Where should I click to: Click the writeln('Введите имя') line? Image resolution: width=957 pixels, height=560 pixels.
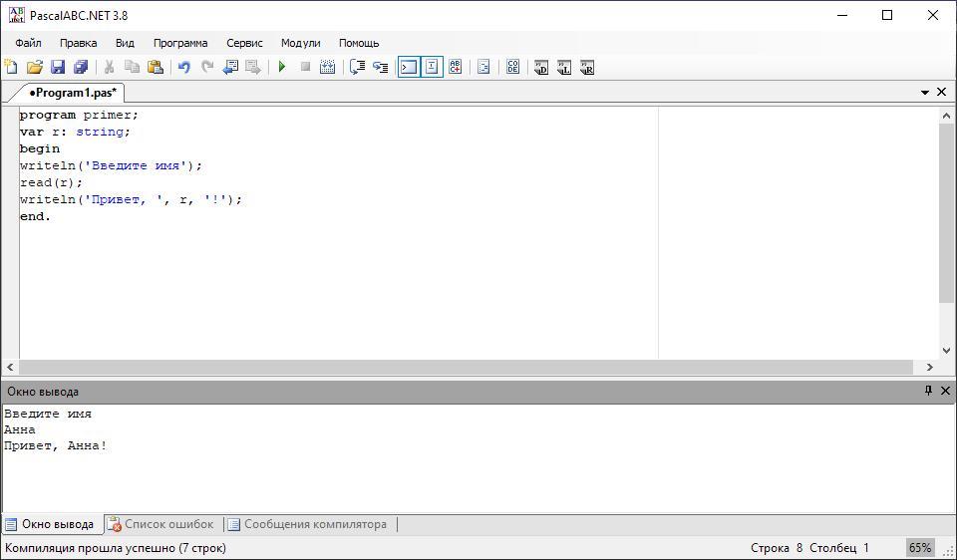[111, 165]
